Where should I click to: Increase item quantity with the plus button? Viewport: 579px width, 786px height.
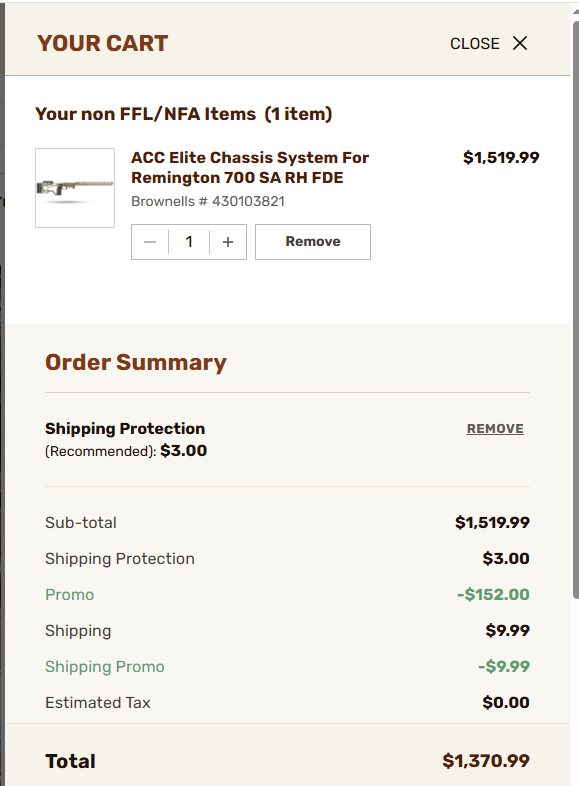pyautogui.click(x=228, y=242)
